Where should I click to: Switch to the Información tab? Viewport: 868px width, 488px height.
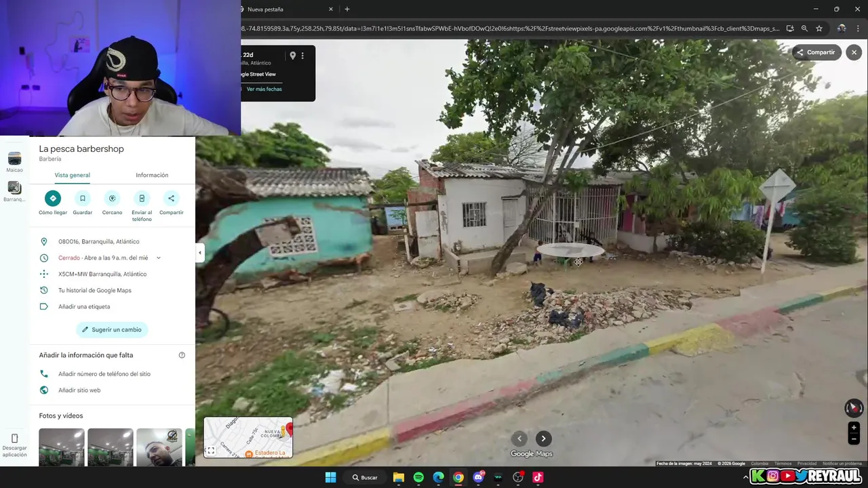152,175
